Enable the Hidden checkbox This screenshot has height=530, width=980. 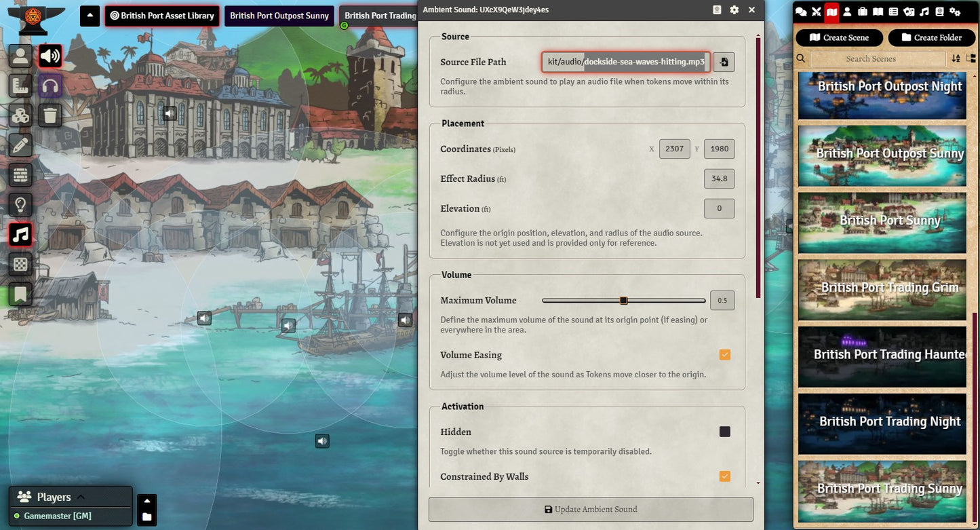click(x=724, y=432)
